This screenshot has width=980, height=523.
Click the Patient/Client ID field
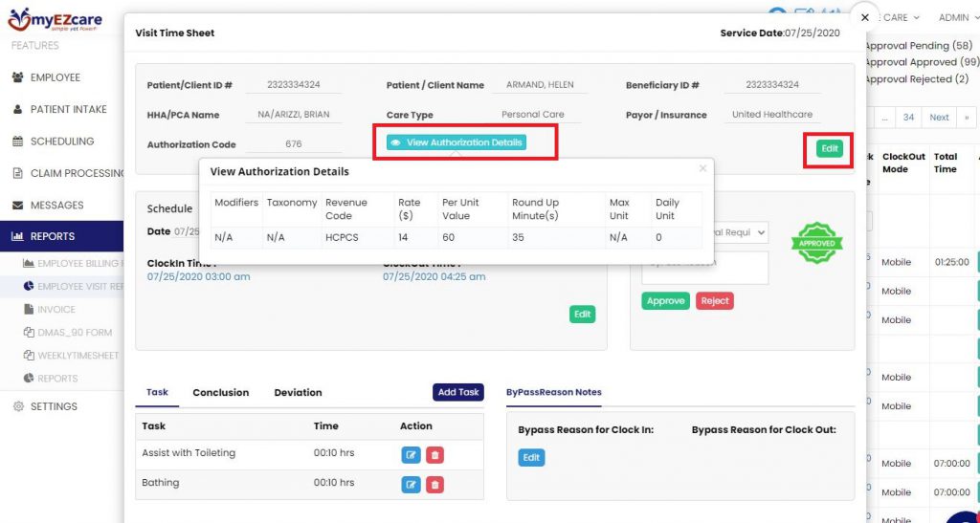tap(293, 85)
